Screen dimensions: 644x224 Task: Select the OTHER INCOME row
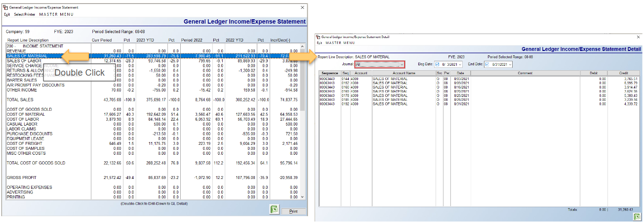pyautogui.click(x=153, y=90)
